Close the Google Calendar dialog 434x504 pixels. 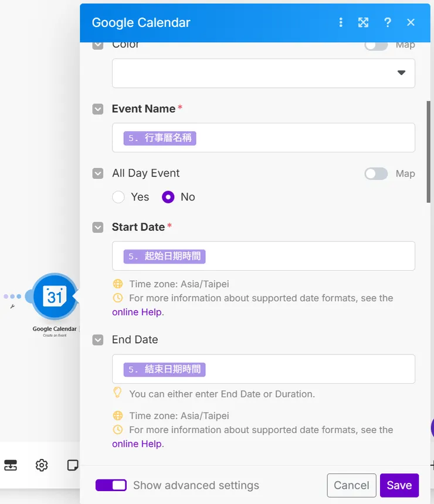point(411,22)
